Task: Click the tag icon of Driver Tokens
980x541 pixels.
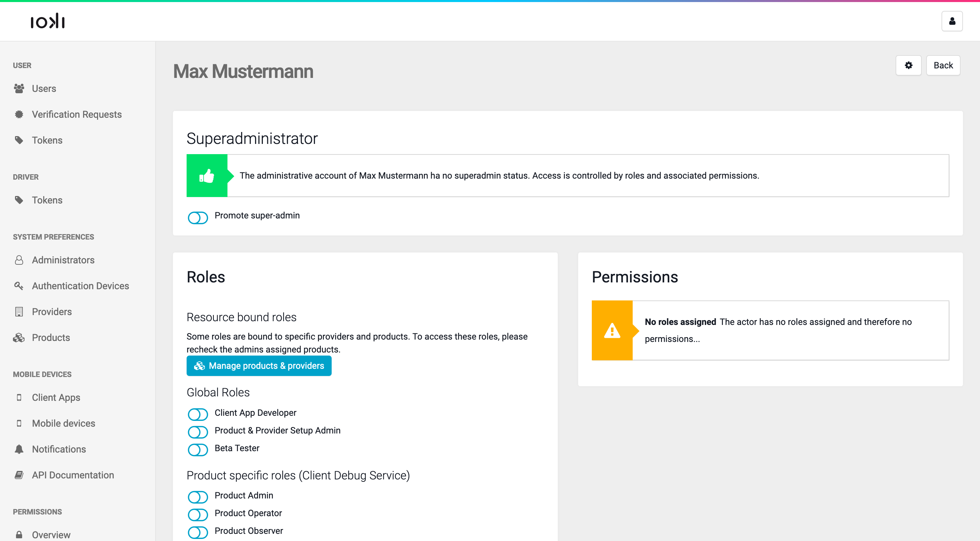Action: point(19,200)
